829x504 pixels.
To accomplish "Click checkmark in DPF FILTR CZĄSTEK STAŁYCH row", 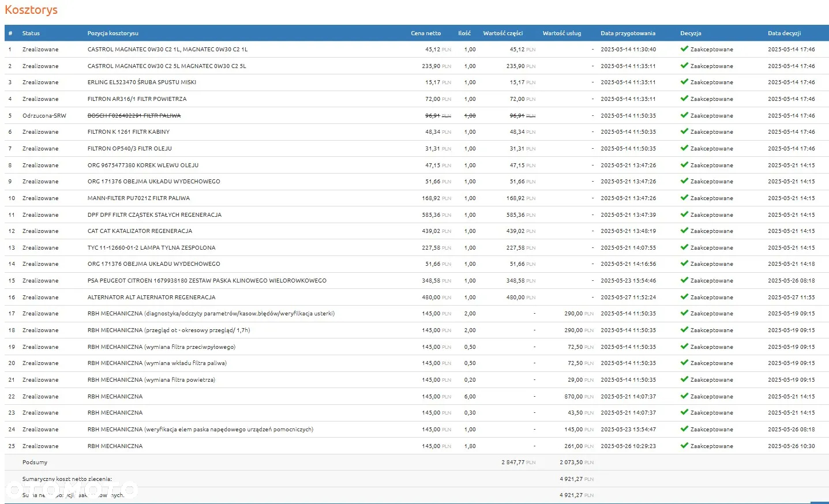I will pyautogui.click(x=684, y=215).
